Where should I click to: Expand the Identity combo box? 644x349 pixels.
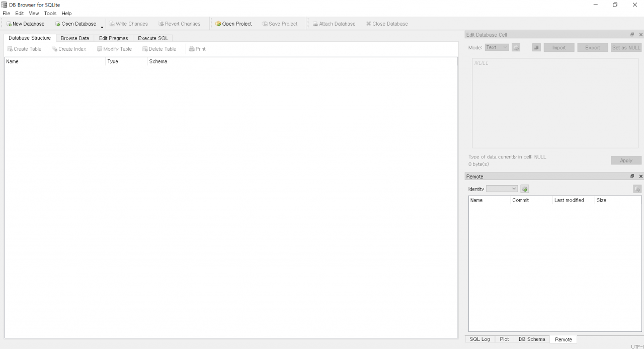coord(502,189)
